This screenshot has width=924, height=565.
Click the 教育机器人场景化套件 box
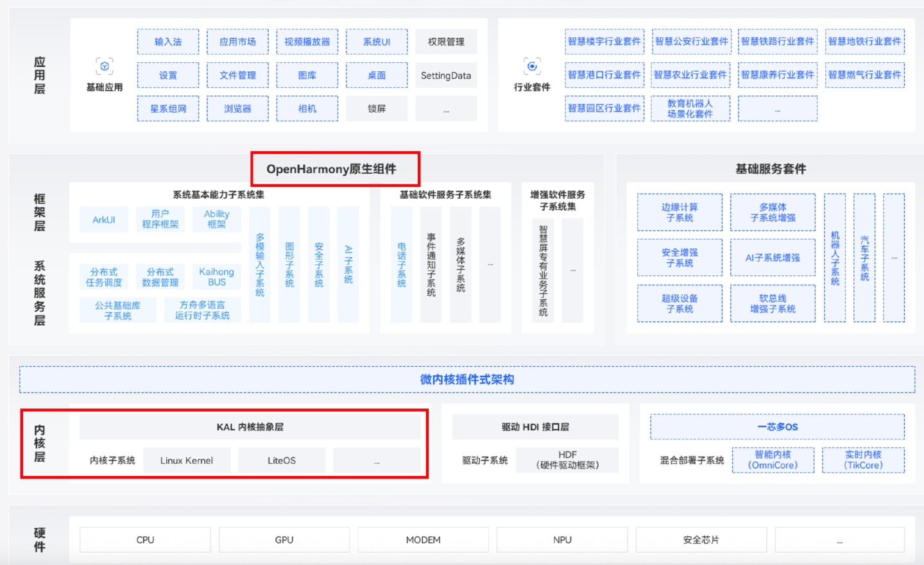tap(691, 108)
